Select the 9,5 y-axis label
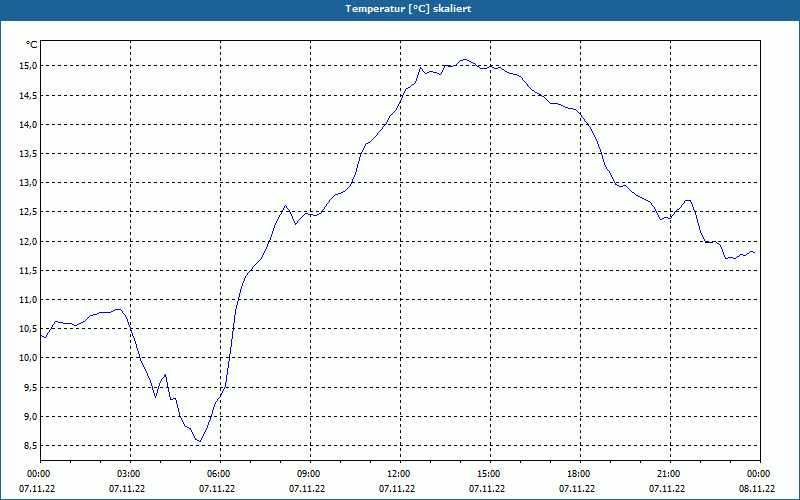Viewport: 800px width, 500px height. pos(31,387)
